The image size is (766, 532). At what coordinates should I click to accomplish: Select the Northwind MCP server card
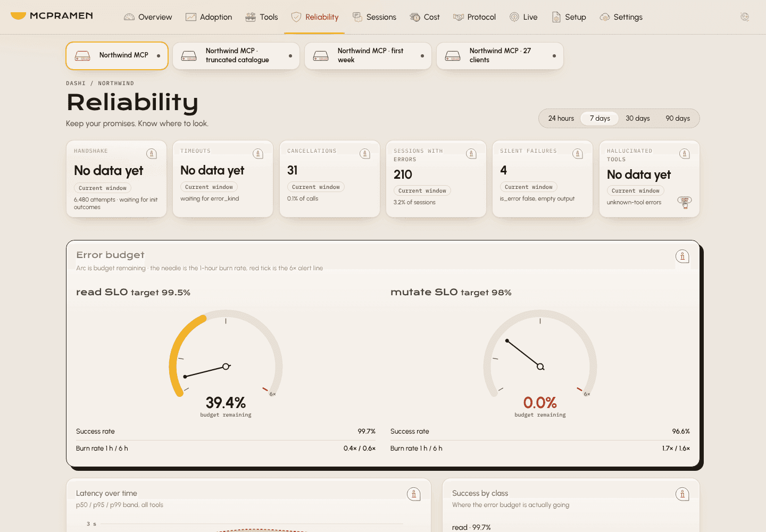pos(117,56)
